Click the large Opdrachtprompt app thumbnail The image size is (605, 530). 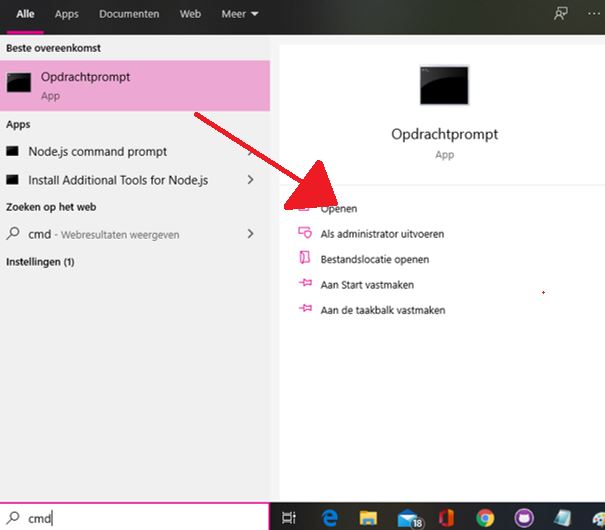tap(445, 86)
